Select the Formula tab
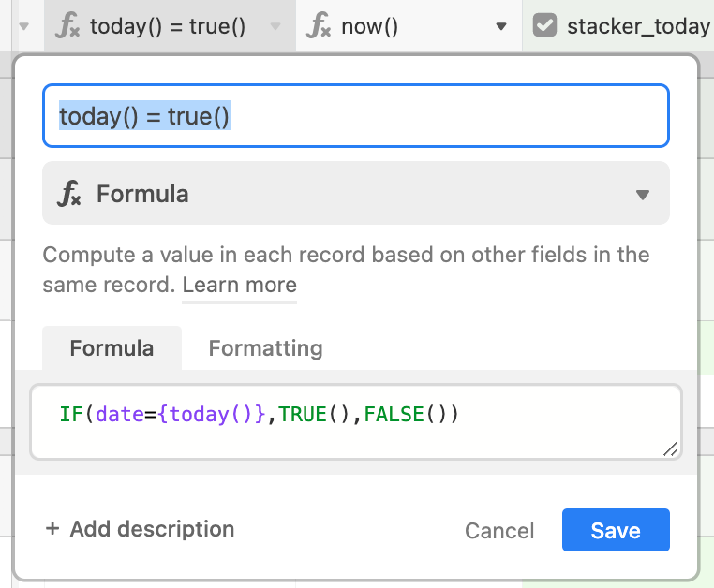714x588 pixels. click(x=112, y=348)
